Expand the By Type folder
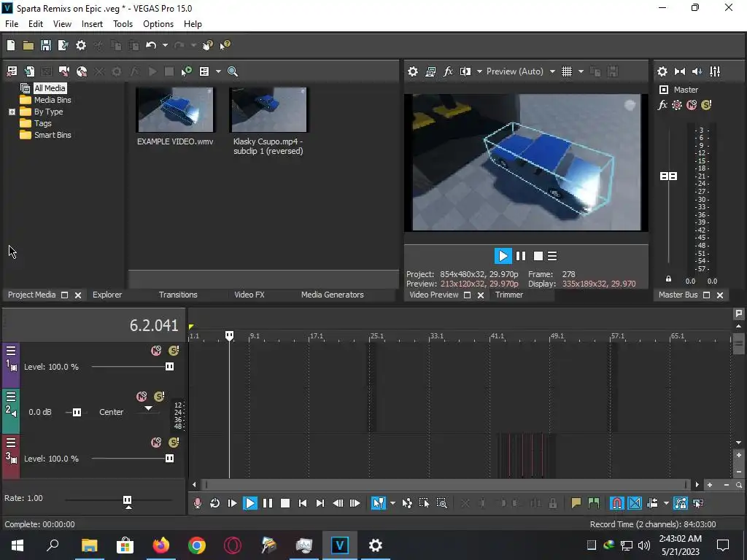747x560 pixels. 12,112
